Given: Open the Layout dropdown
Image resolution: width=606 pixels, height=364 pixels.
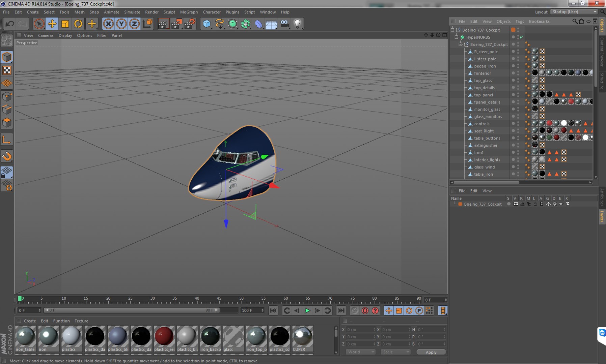Looking at the screenshot, I should click(574, 12).
